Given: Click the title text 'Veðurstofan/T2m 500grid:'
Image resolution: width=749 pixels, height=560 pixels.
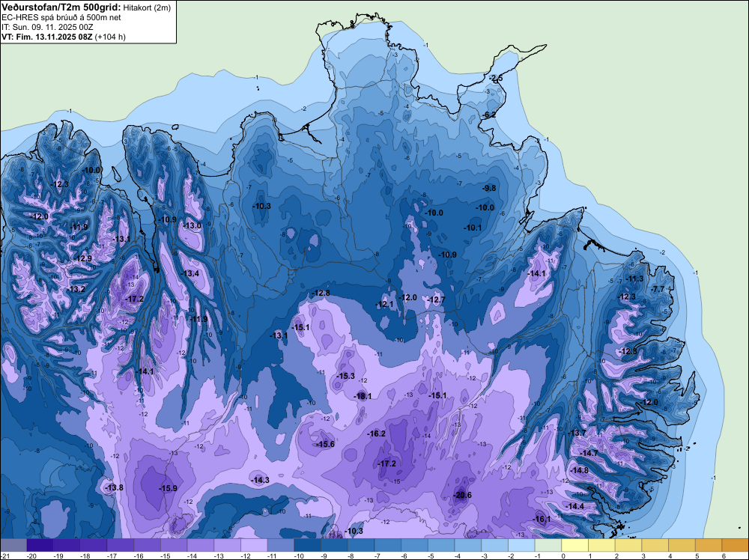Looking at the screenshot, I should click(61, 7).
